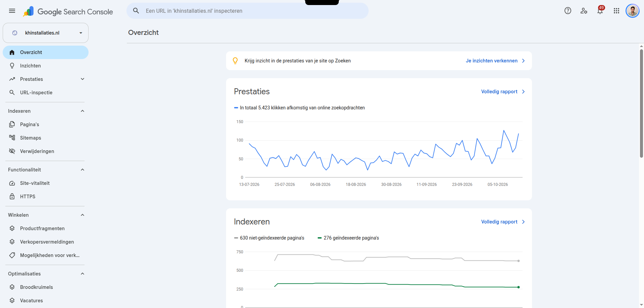The width and height of the screenshot is (644, 308).
Task: Click the Pagina's pages icon
Action: pos(12,124)
